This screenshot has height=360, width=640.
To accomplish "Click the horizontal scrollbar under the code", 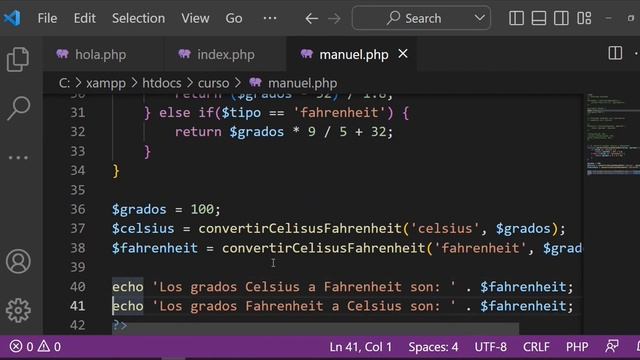I will pyautogui.click(x=315, y=328).
